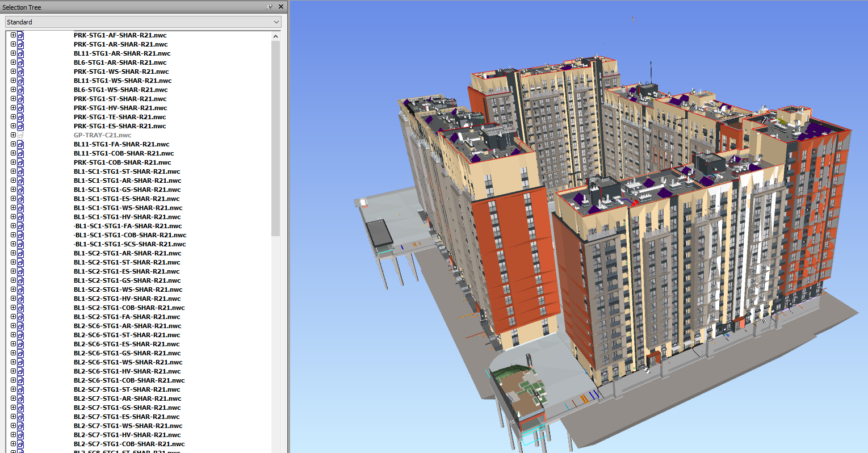868x453 pixels.
Task: Click file icon of BL1-SC2-STG1-AR-SHAR-R21.nwc
Action: click(20, 253)
